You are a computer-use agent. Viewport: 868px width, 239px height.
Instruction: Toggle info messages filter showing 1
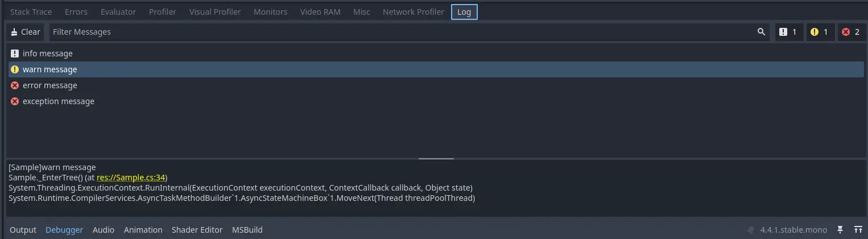click(788, 32)
